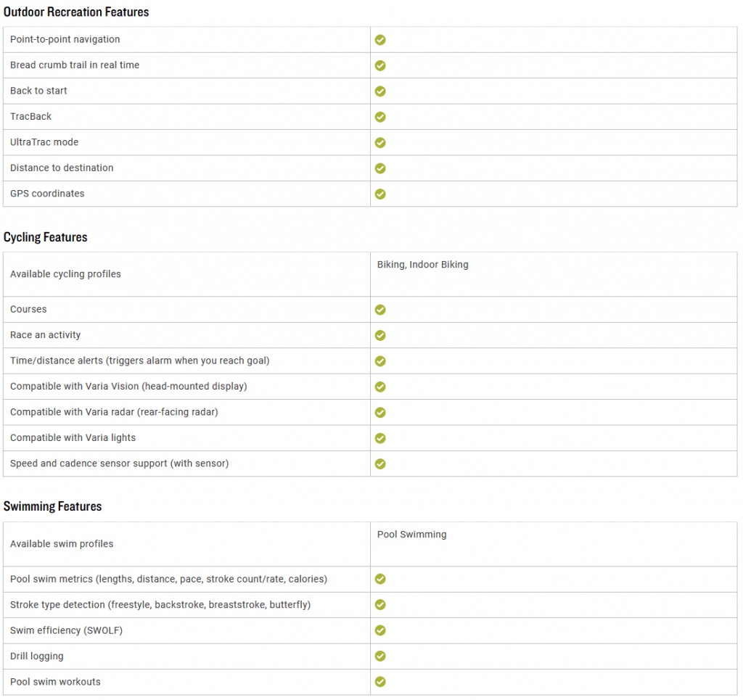Click the Bread crumb trail checkmark icon

click(x=380, y=65)
